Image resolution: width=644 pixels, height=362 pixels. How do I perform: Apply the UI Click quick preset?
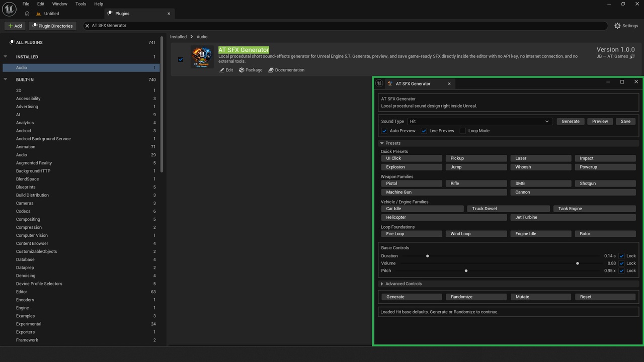412,158
